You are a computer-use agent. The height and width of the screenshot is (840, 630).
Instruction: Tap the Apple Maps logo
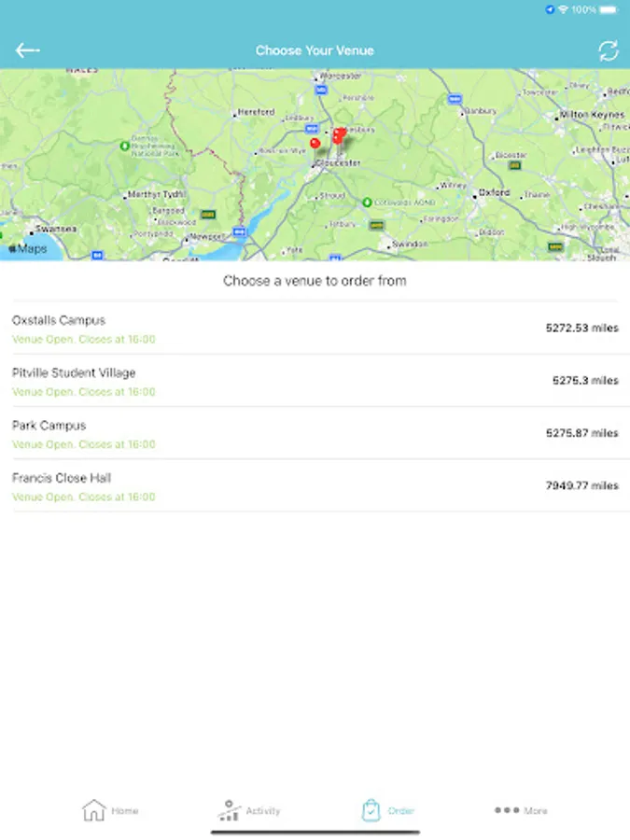(x=27, y=248)
